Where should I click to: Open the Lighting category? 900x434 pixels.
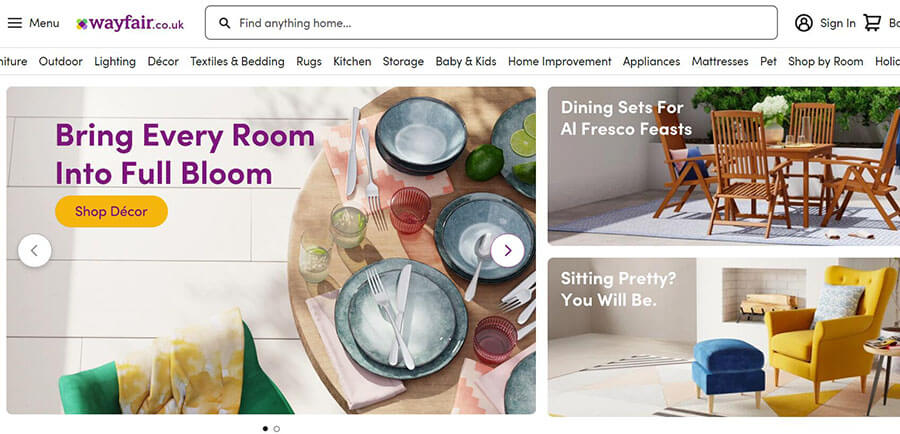click(115, 61)
